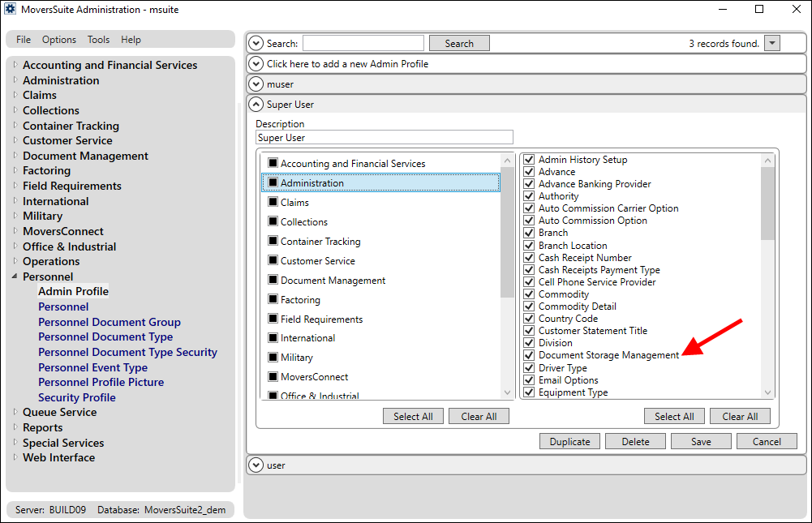Open the Tools menu
This screenshot has width=812, height=523.
pyautogui.click(x=98, y=39)
